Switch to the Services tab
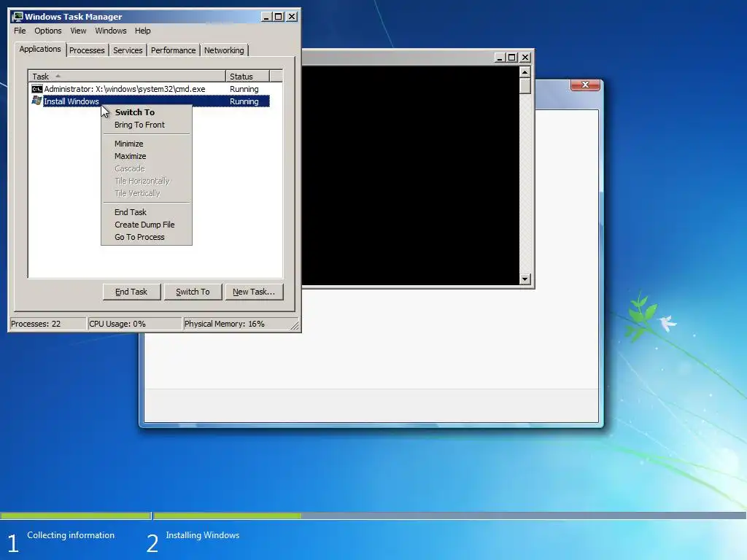 point(128,50)
